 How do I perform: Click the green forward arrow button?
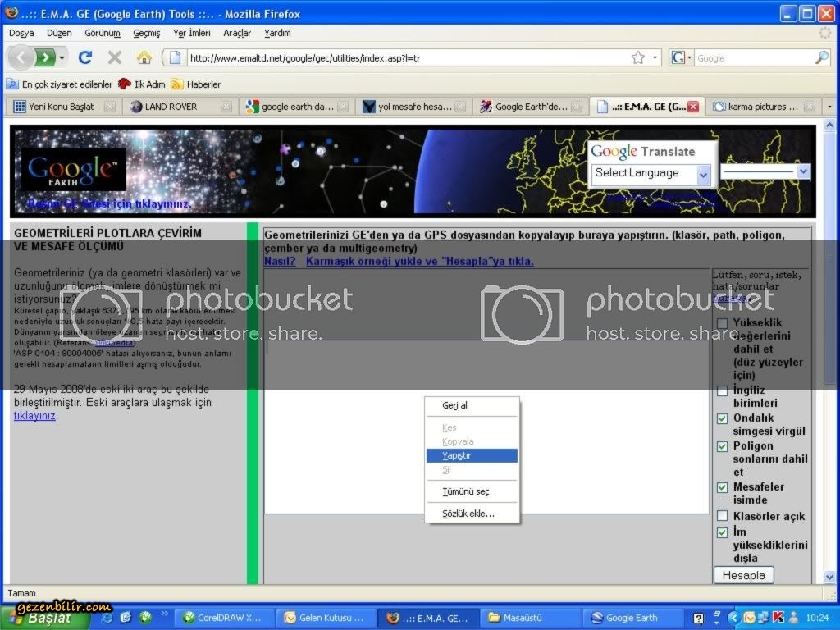click(x=46, y=57)
